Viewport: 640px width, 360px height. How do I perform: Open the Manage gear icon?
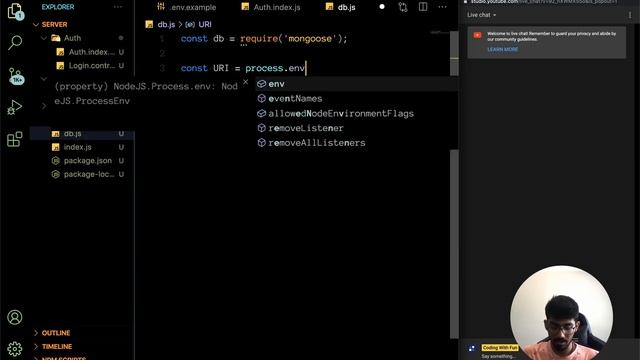coord(15,349)
